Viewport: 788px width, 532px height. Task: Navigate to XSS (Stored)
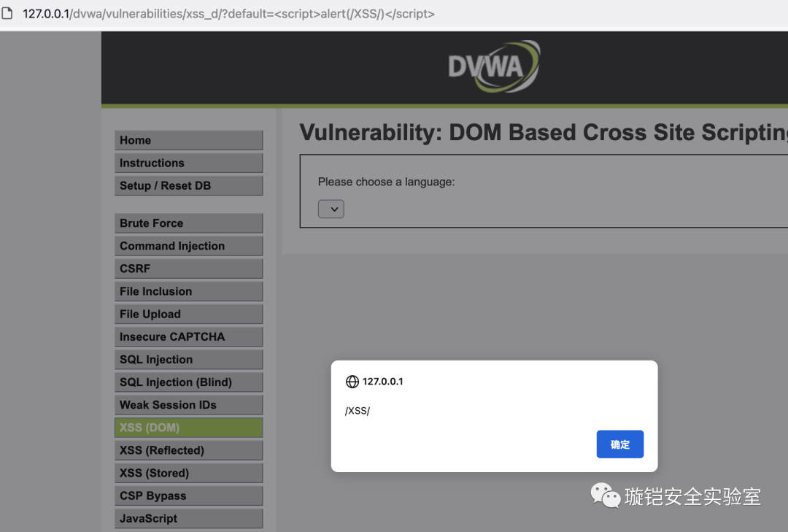pyautogui.click(x=188, y=473)
